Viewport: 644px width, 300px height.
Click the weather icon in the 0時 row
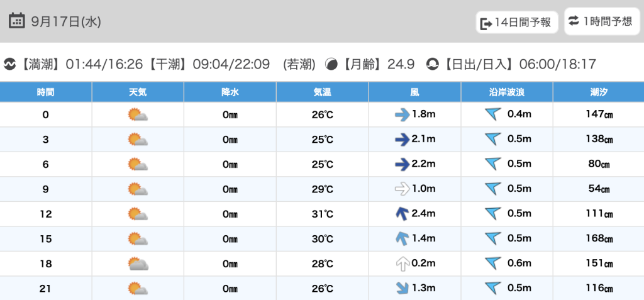click(138, 114)
